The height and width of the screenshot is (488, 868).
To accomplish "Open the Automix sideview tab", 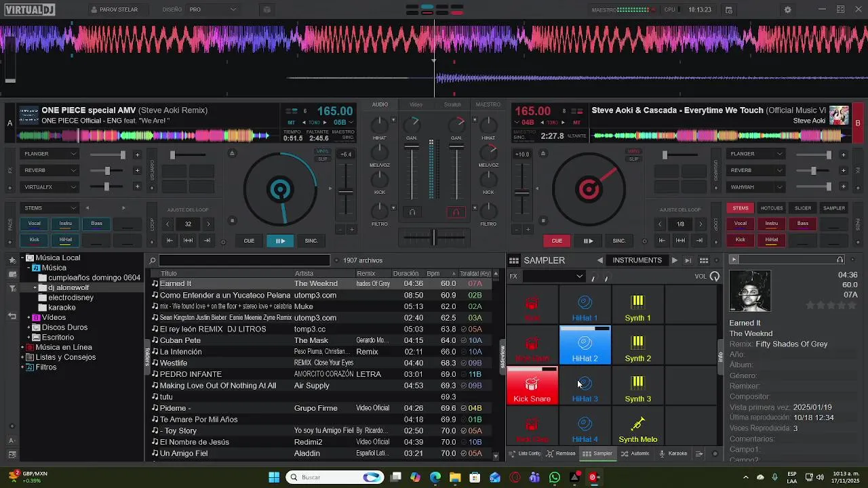I will [x=635, y=454].
